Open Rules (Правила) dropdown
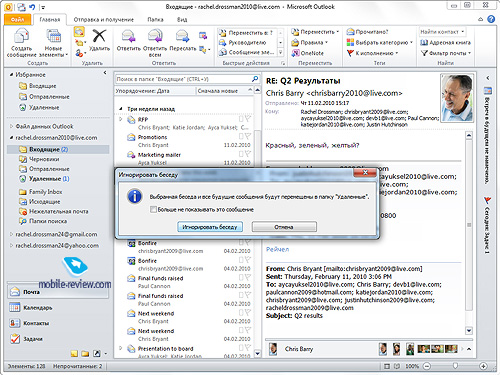This screenshot has height=375, width=500. point(310,43)
